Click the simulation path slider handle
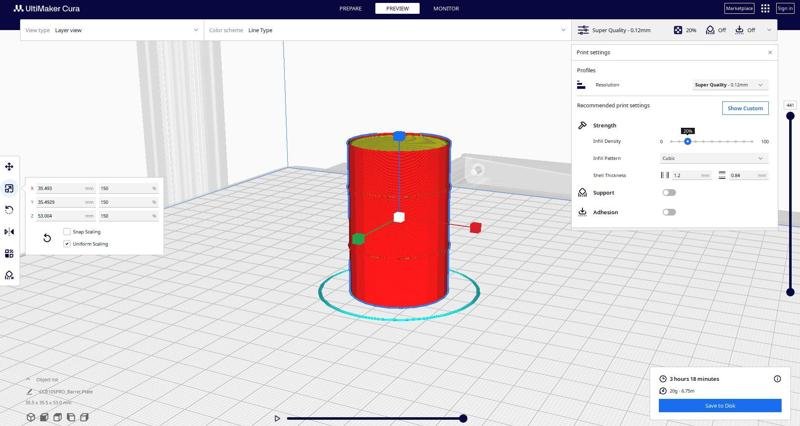Viewport: 800px width, 426px height. coord(463,418)
